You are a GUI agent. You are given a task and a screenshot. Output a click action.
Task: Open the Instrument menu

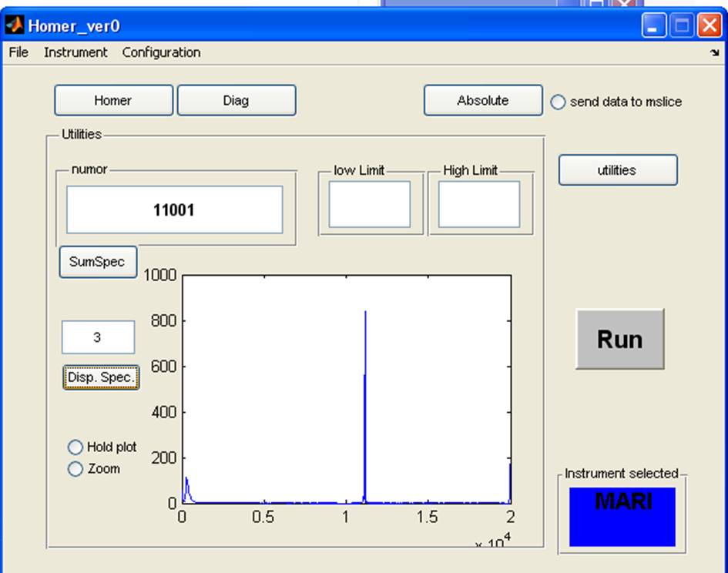(x=75, y=52)
